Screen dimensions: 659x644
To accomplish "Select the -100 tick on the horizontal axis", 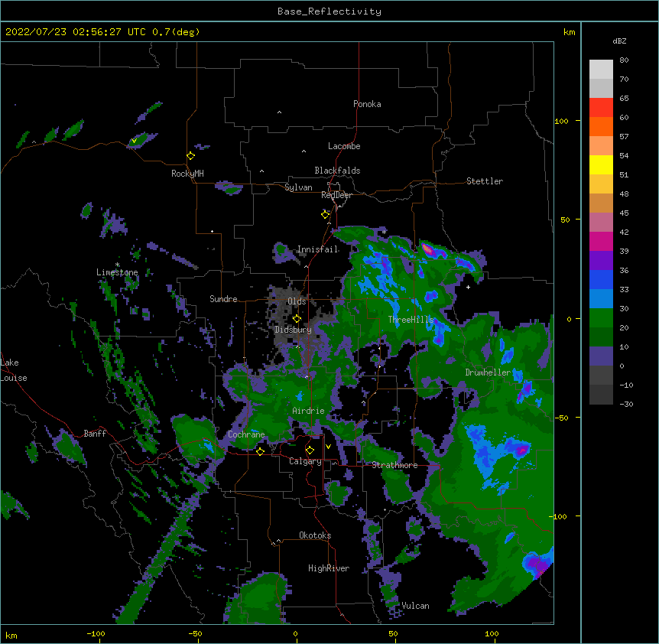I will pyautogui.click(x=96, y=633).
